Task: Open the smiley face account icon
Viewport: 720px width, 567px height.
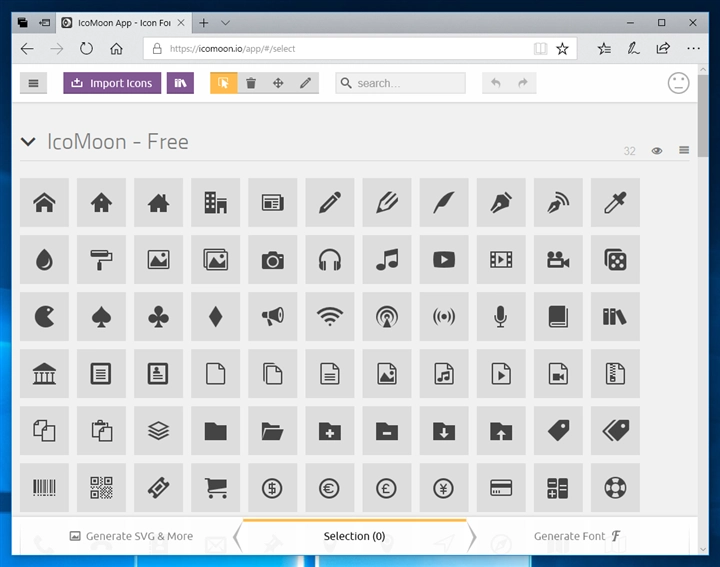Action: tap(678, 83)
